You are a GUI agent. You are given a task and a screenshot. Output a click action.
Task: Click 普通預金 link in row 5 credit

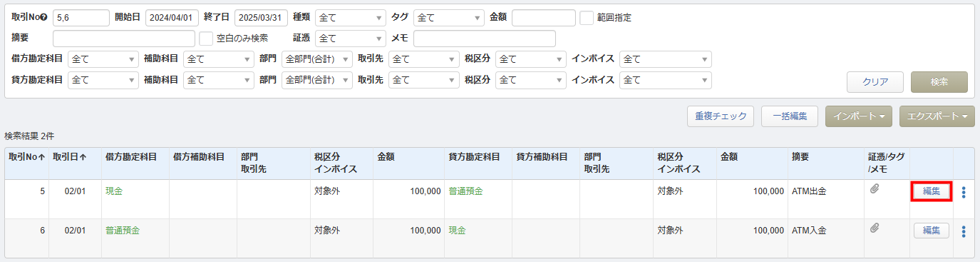[x=466, y=191]
